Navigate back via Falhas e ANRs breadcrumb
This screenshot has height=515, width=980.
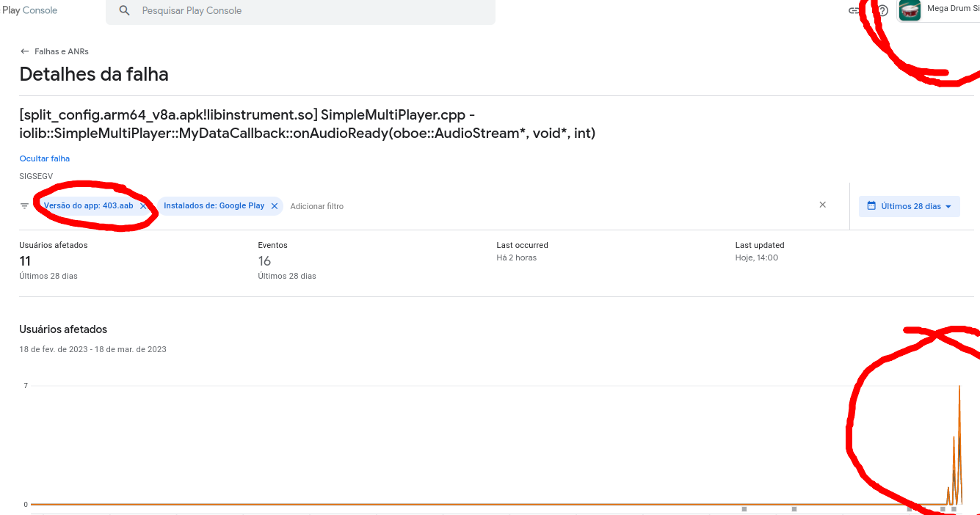coord(62,51)
